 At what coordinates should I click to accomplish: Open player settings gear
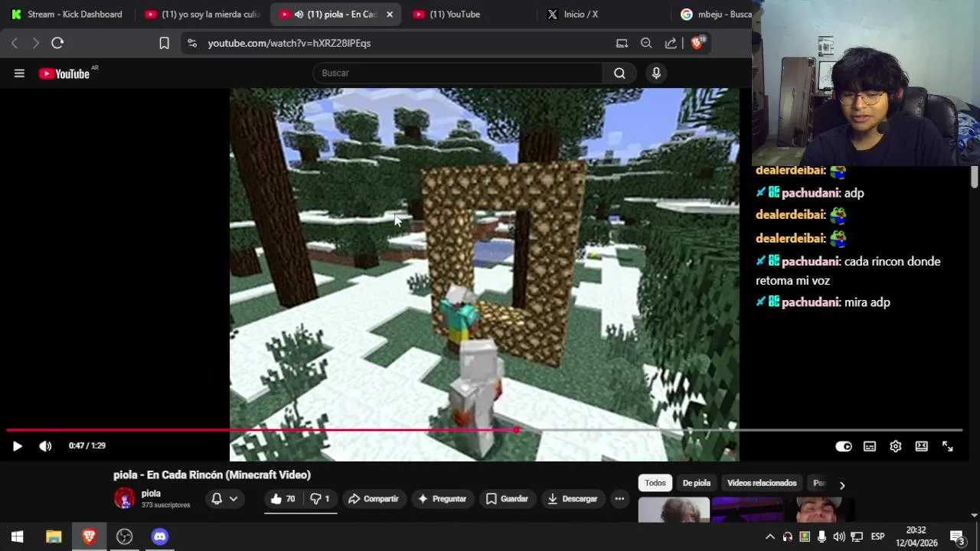(x=896, y=446)
